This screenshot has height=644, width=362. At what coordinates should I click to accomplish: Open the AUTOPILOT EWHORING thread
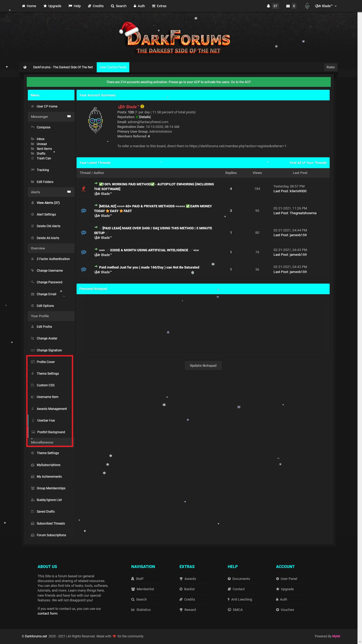click(154, 186)
